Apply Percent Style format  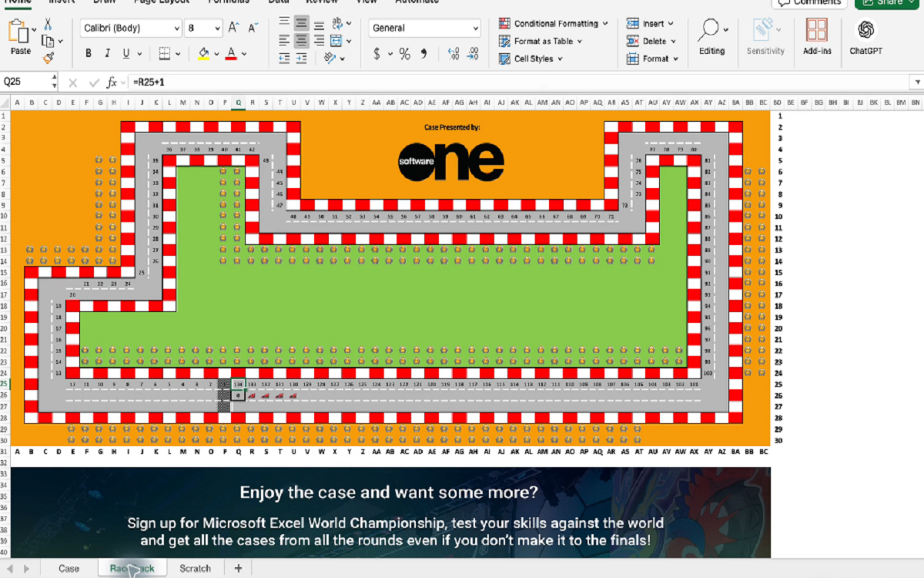point(404,54)
